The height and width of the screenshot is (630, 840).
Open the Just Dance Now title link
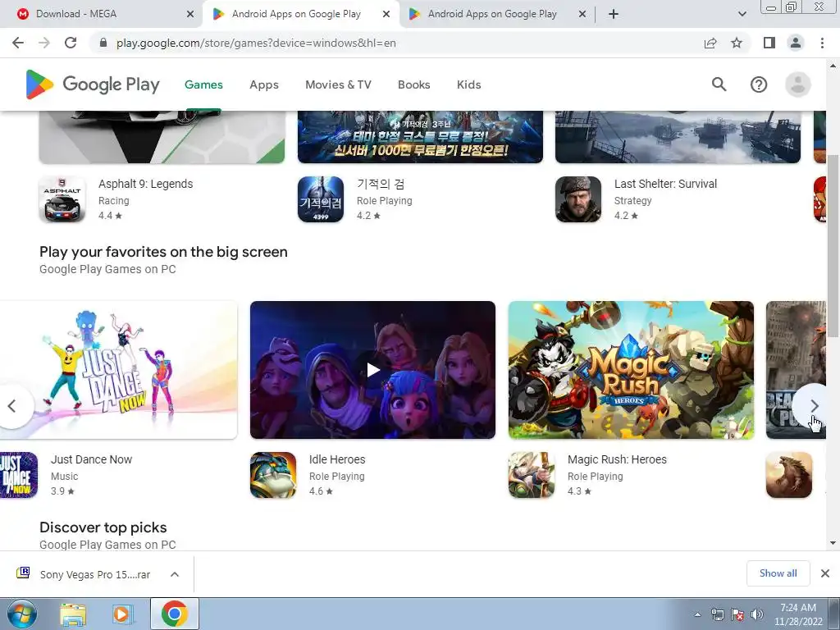(91, 459)
